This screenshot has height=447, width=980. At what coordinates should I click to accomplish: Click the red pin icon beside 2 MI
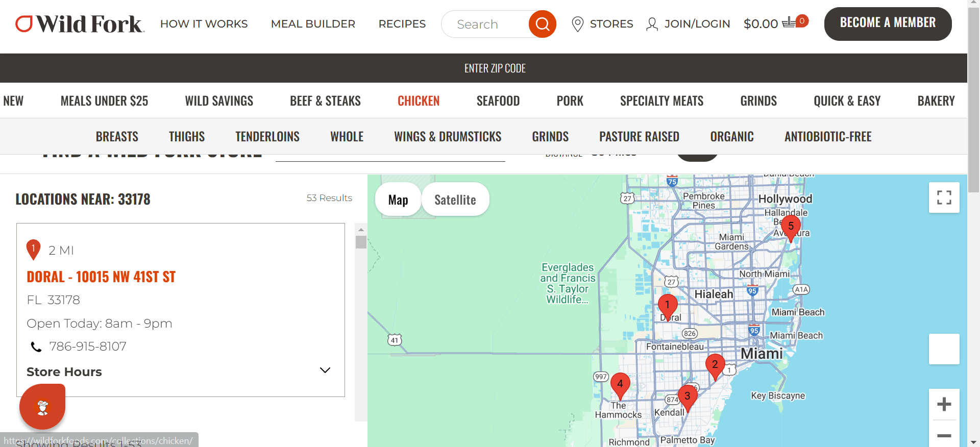pos(33,250)
